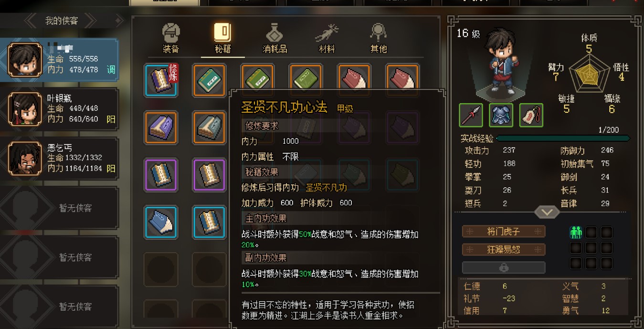The image size is (644, 329).
Task: Switch to the 消耗品 consumables tab
Action: click(x=274, y=38)
